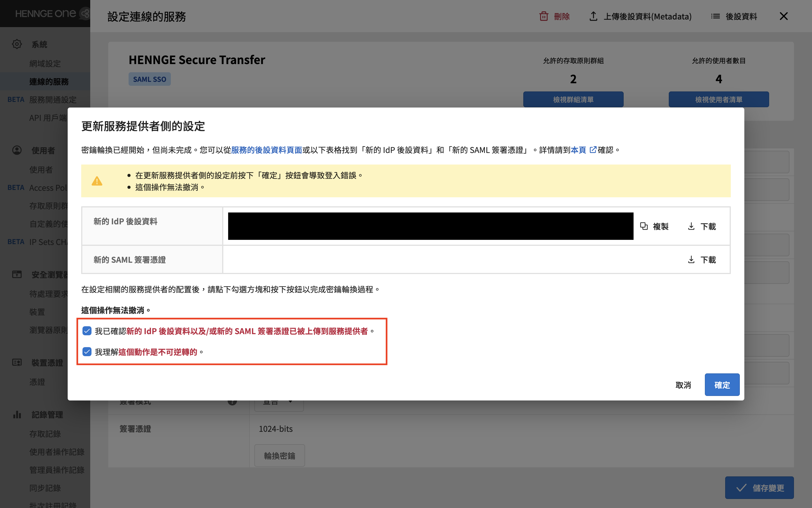Image resolution: width=812 pixels, height=508 pixels.
Task: Click the 取消 cancel button
Action: 683,385
